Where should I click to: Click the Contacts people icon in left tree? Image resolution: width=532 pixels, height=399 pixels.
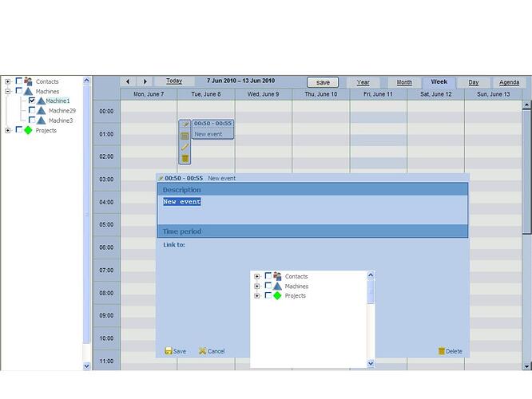tap(28, 81)
